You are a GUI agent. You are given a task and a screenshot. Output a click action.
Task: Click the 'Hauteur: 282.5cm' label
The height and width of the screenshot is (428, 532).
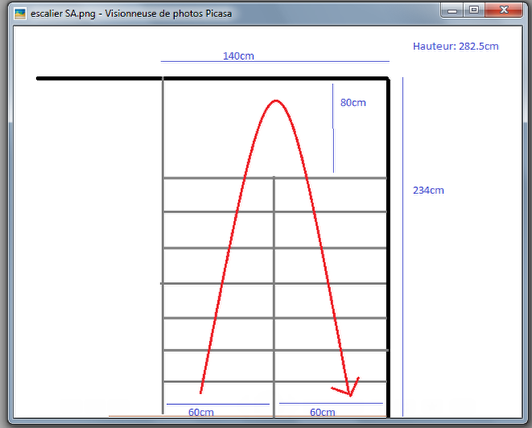click(x=456, y=46)
